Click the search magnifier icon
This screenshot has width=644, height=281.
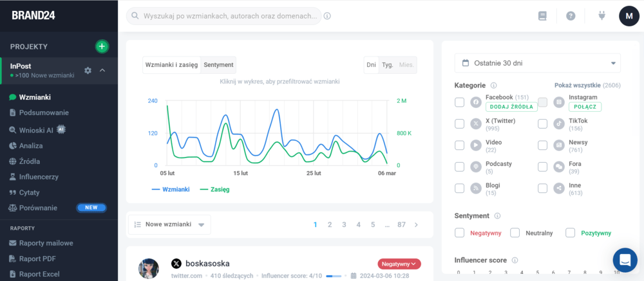click(135, 16)
